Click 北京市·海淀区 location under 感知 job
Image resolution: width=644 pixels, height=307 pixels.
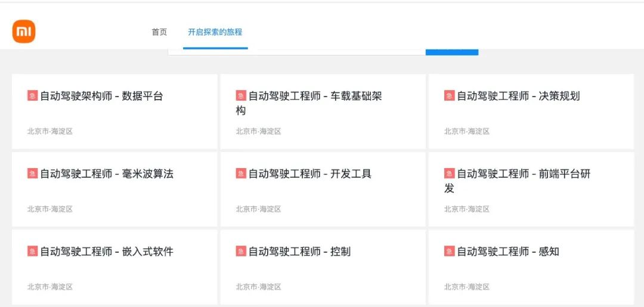tap(466, 287)
